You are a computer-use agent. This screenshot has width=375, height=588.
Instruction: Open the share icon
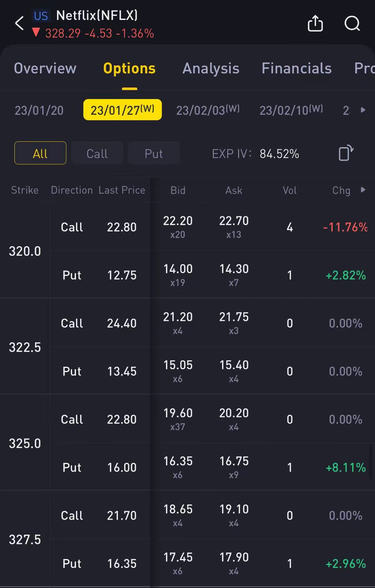315,24
